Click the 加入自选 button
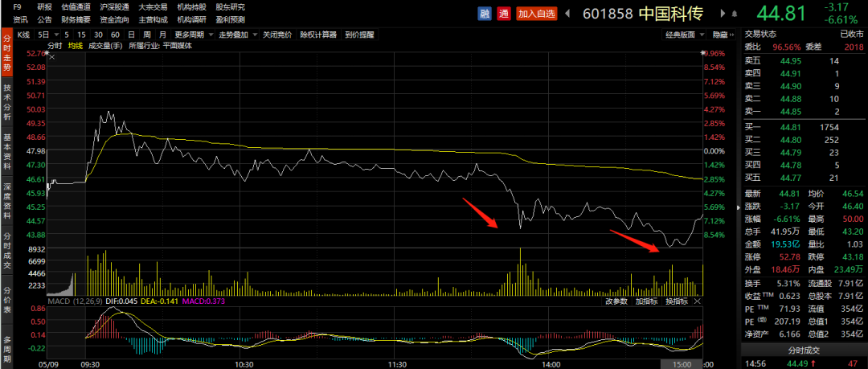The width and height of the screenshot is (868, 369). (x=536, y=13)
